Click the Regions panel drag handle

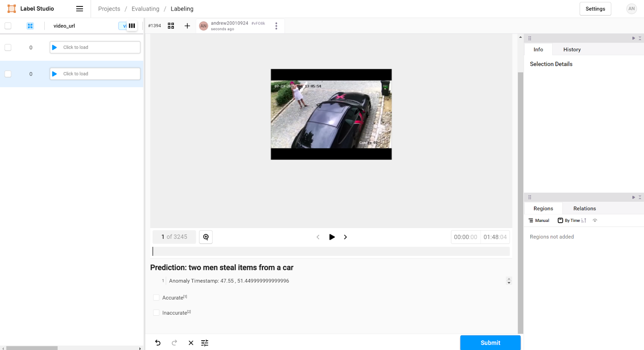pyautogui.click(x=530, y=197)
